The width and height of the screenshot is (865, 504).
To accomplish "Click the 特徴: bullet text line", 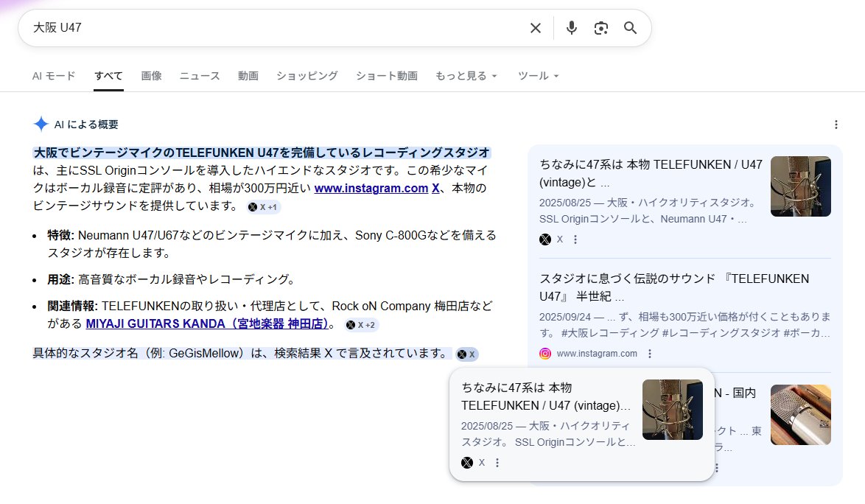I will click(x=271, y=244).
